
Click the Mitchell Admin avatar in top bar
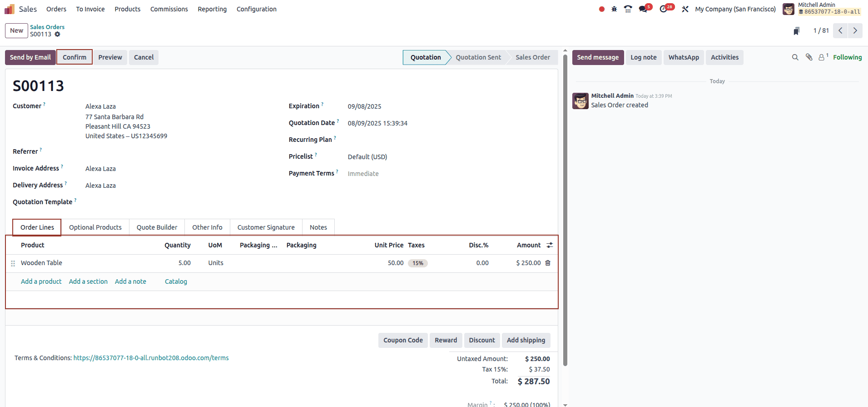789,9
